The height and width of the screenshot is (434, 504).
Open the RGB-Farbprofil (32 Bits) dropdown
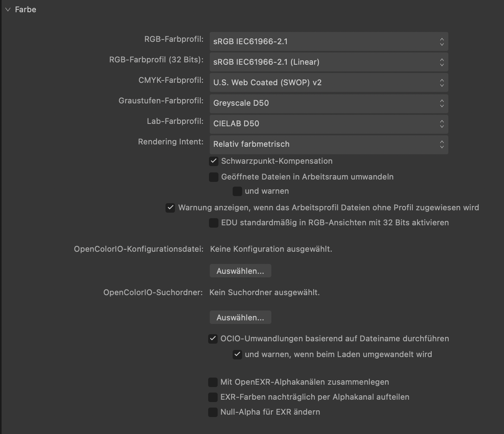coord(329,62)
